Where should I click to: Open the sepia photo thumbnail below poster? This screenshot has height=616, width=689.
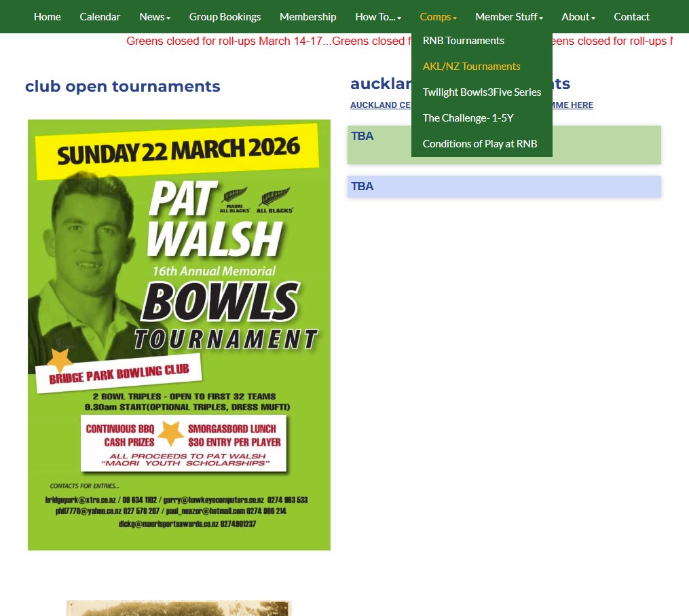pyautogui.click(x=179, y=608)
